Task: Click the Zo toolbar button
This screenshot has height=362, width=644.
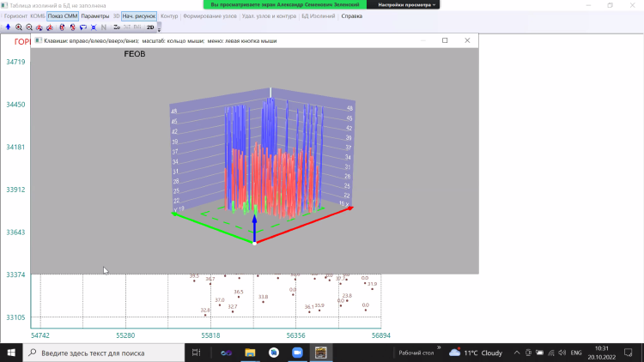Action: (115, 27)
